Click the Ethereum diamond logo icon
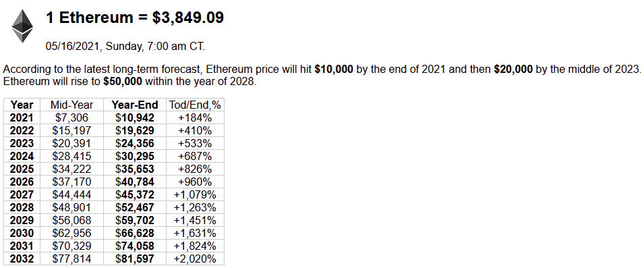 (22, 26)
